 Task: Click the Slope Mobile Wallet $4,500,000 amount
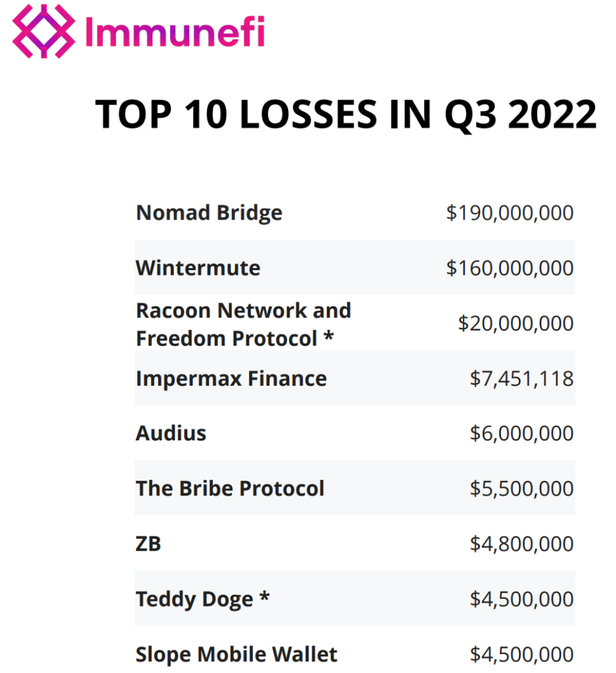521,655
